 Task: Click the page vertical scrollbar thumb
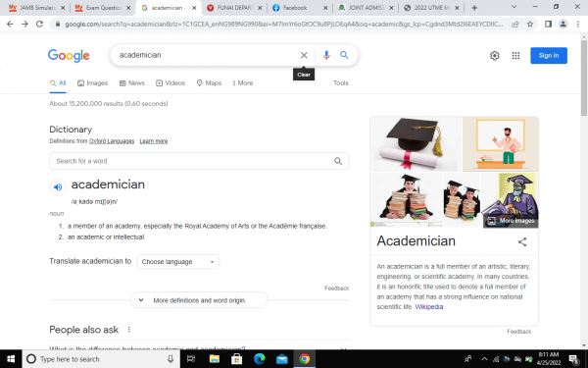click(x=584, y=79)
